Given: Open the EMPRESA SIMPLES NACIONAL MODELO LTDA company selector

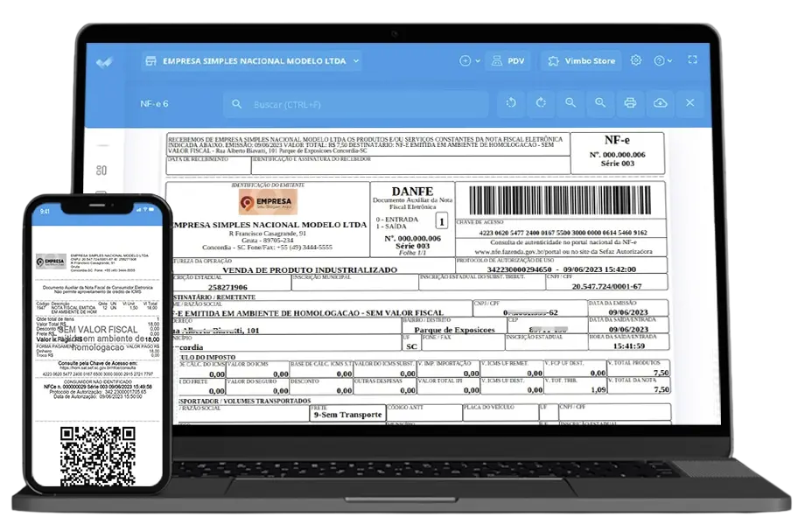Looking at the screenshot, I should pos(252,61).
